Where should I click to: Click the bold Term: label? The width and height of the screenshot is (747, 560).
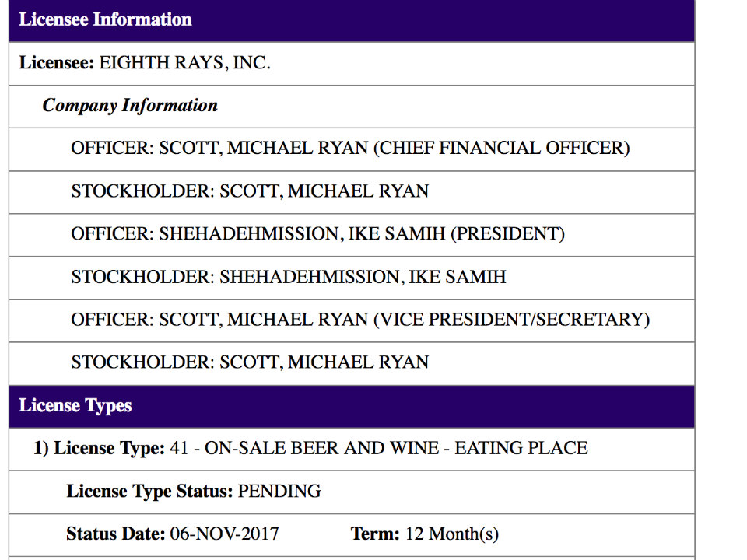click(375, 534)
